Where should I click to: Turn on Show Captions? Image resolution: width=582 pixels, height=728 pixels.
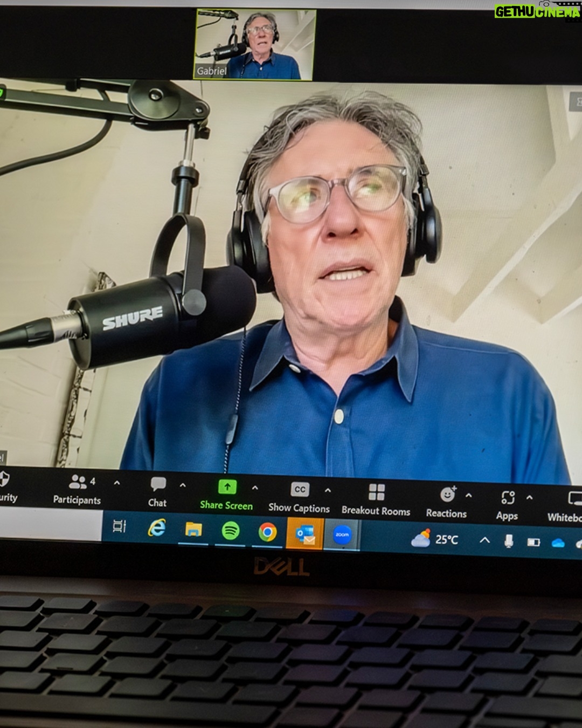click(x=299, y=497)
